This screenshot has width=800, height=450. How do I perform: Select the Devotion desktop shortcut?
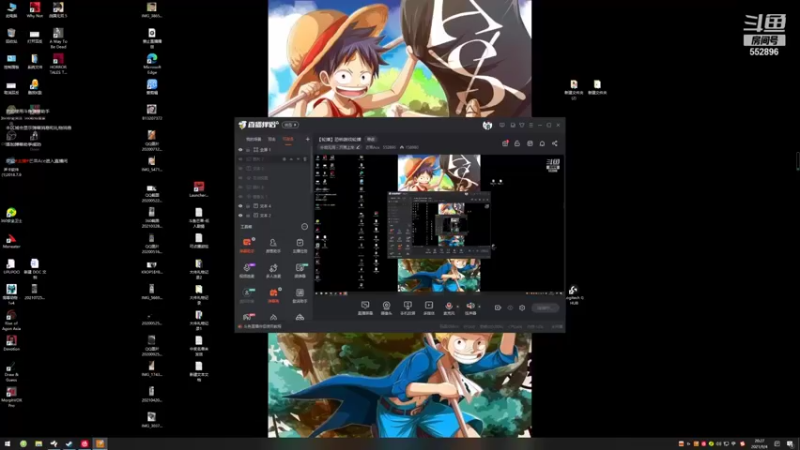point(11,343)
